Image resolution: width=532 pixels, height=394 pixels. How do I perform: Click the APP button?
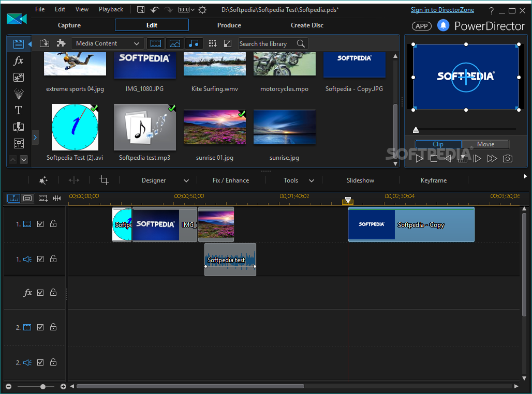tap(421, 26)
